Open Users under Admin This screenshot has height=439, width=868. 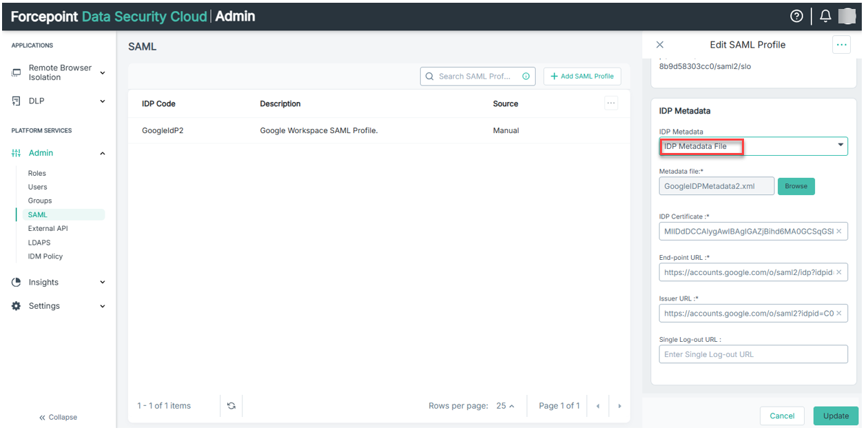click(x=38, y=187)
